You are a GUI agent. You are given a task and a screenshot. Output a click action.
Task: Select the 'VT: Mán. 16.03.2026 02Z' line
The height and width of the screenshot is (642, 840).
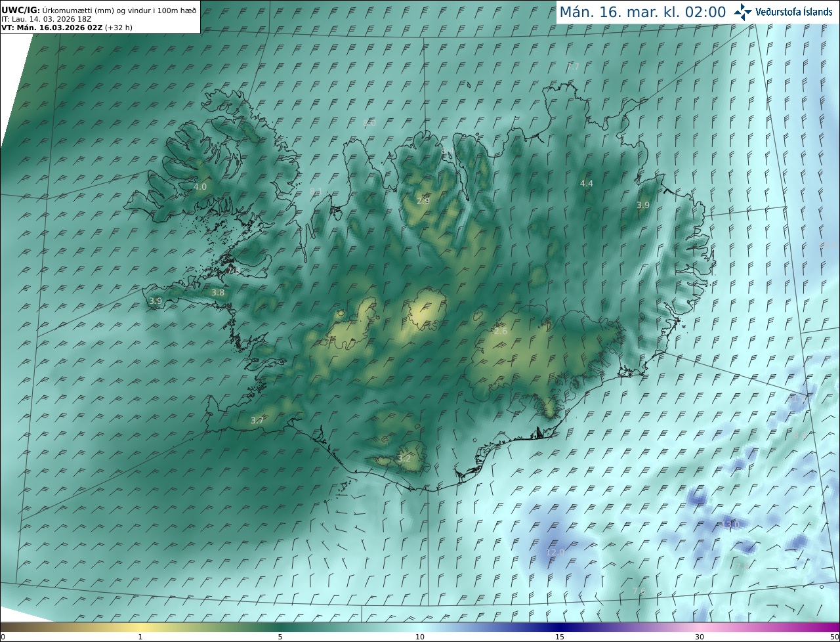pyautogui.click(x=67, y=28)
